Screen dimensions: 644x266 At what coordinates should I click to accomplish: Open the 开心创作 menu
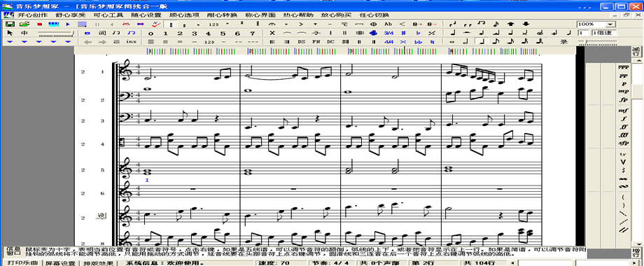32,15
